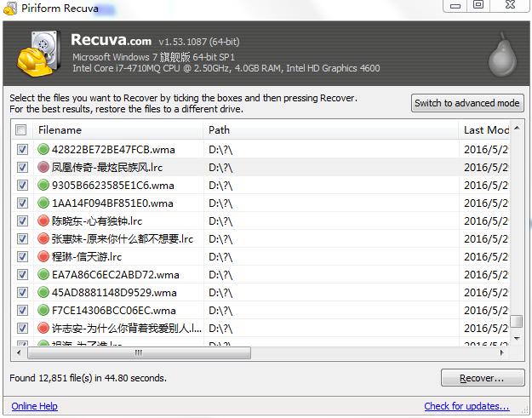This screenshot has width=532, height=418.
Task: Uncheck F7CE14306BCC06EC.wma checkbox
Action: pos(22,311)
